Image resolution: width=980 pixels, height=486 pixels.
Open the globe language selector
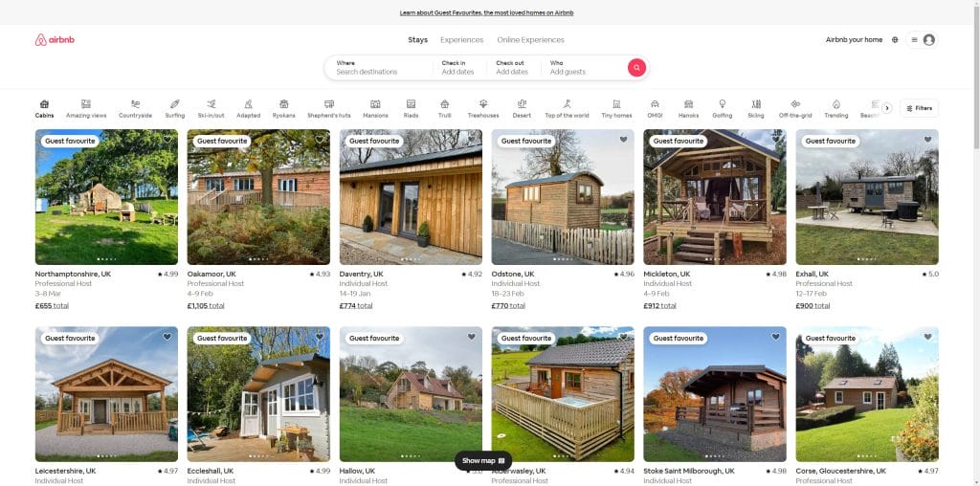[895, 40]
